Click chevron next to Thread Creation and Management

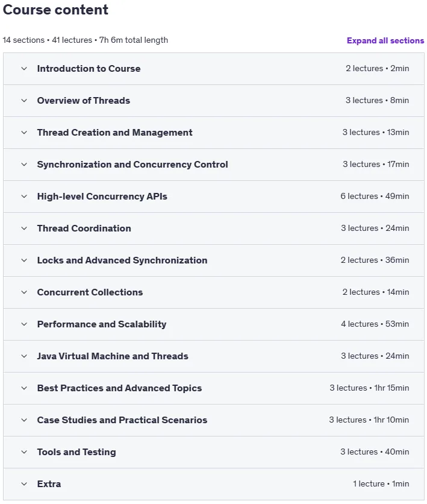click(24, 133)
